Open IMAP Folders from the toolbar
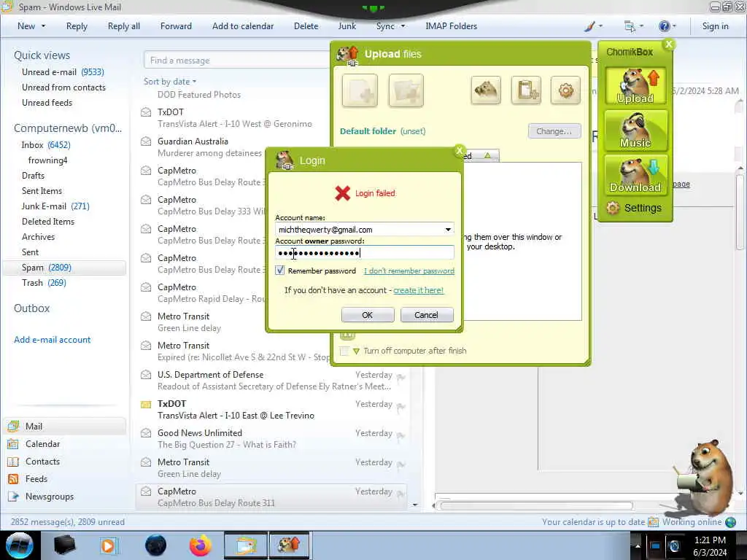Image resolution: width=747 pixels, height=560 pixels. [451, 26]
